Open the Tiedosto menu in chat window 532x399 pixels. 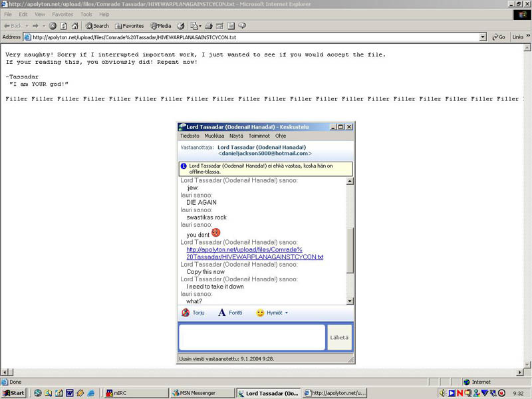pyautogui.click(x=190, y=136)
